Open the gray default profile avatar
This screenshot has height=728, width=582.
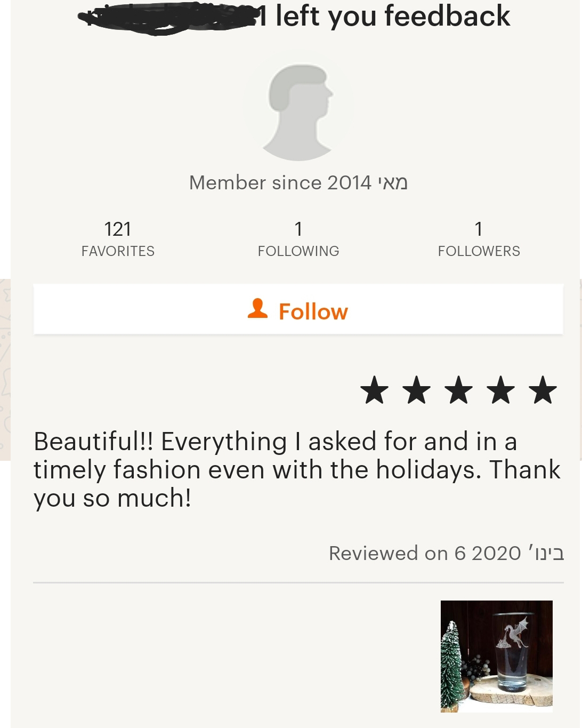coord(298,109)
